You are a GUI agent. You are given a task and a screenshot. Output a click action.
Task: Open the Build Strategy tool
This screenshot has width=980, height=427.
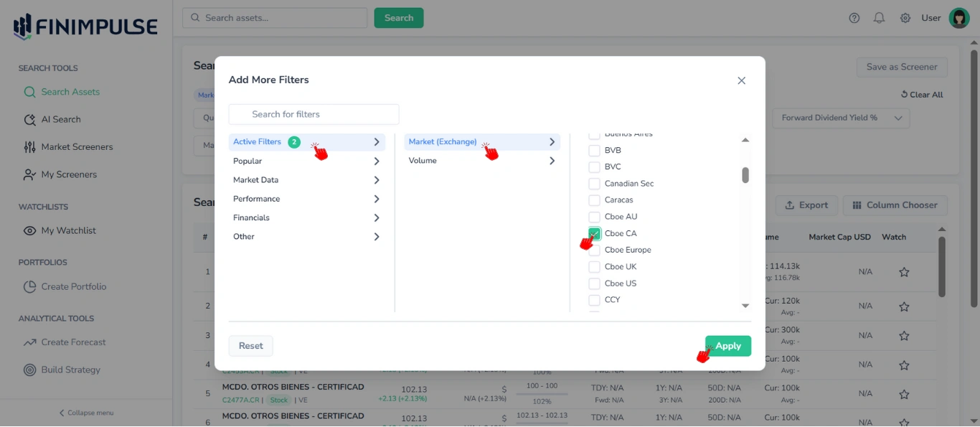coord(68,370)
